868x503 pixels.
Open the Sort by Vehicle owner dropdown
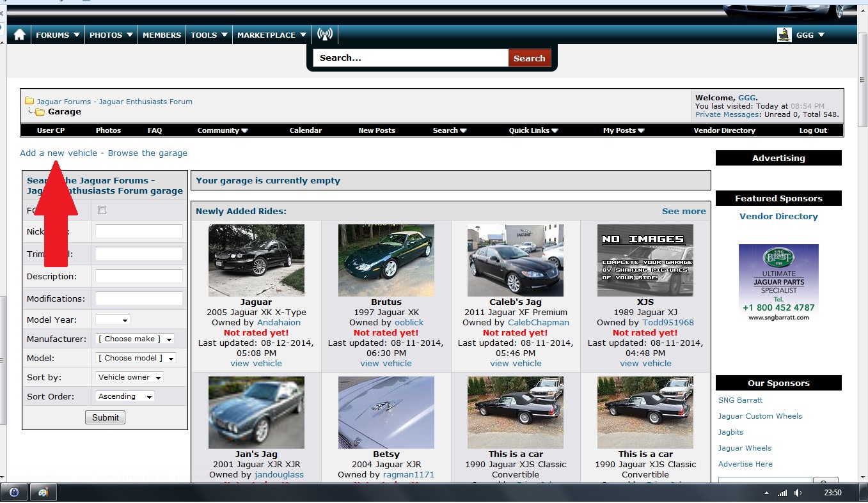click(x=129, y=377)
